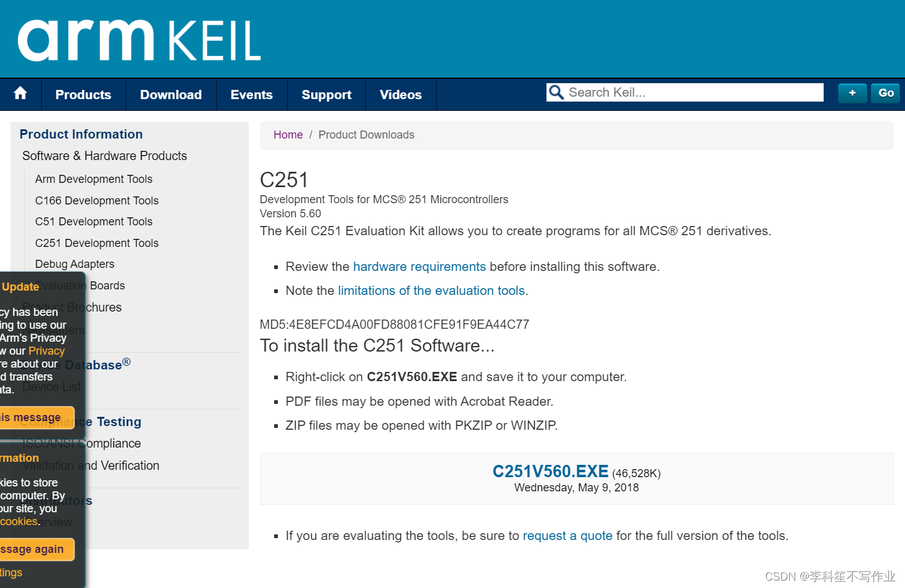
Task: Go to the Events menu item
Action: pos(251,95)
